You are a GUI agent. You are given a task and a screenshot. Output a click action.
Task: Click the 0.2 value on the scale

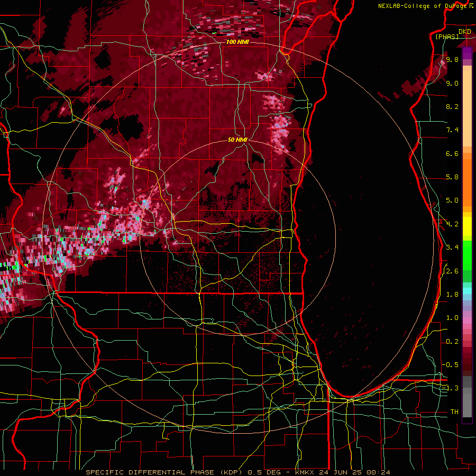point(452,342)
